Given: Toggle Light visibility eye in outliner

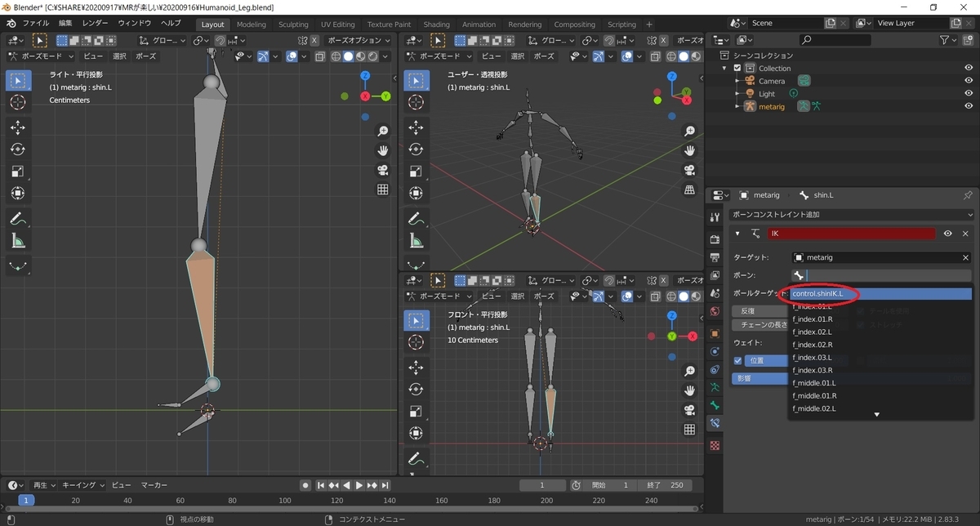Looking at the screenshot, I should pos(969,94).
